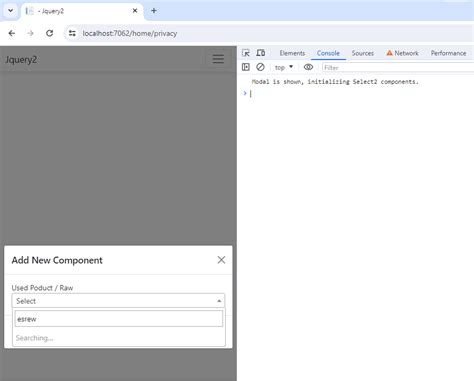Open the Network DevTools tab
The image size is (474, 381).
coord(402,53)
